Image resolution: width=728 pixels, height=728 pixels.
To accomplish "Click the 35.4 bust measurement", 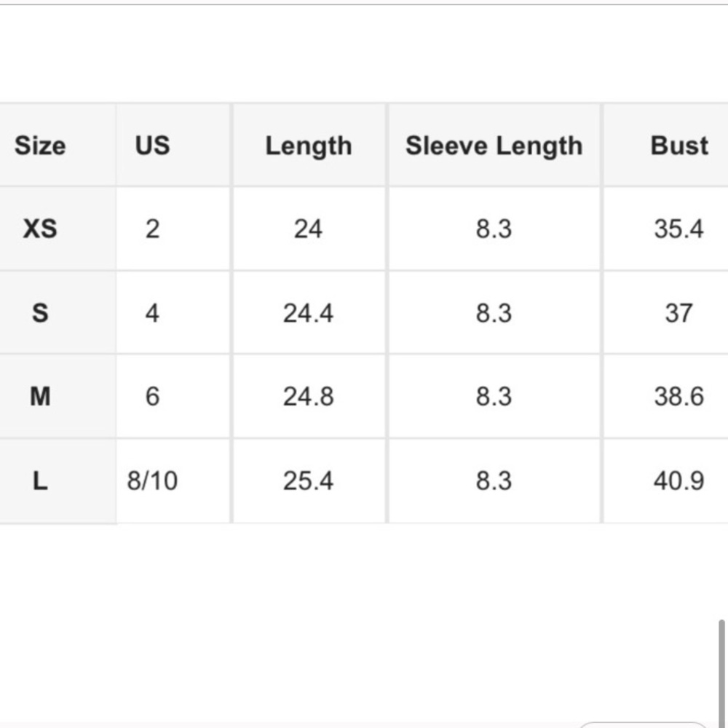I will (x=678, y=229).
